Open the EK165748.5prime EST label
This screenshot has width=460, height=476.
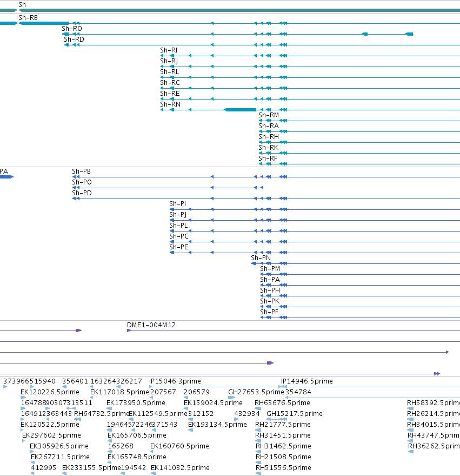pos(137,457)
